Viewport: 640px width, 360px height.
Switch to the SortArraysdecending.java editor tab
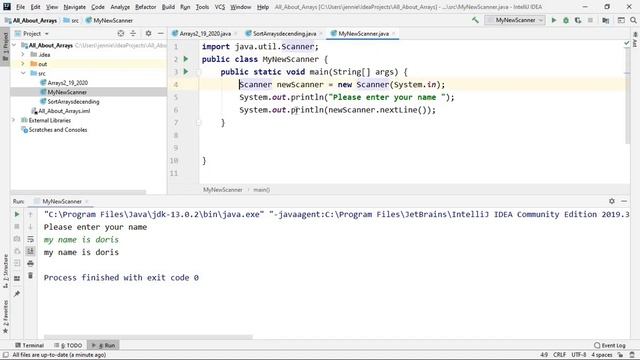click(284, 33)
